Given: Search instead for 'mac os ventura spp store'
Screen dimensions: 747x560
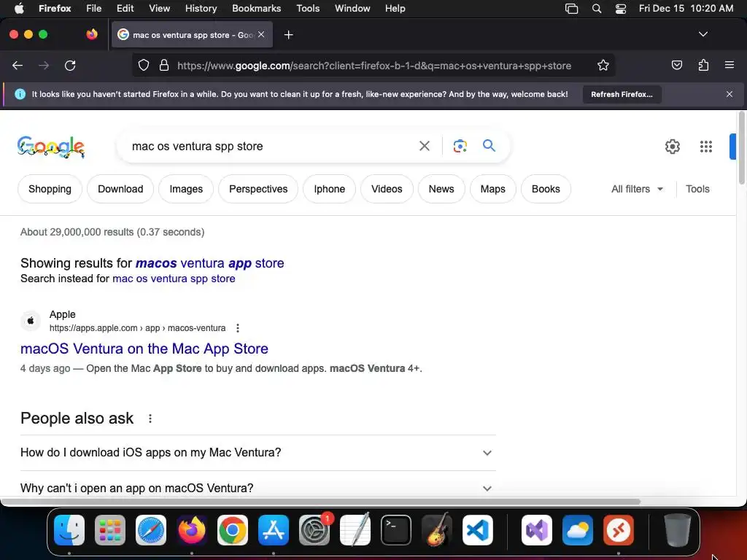Looking at the screenshot, I should [174, 279].
